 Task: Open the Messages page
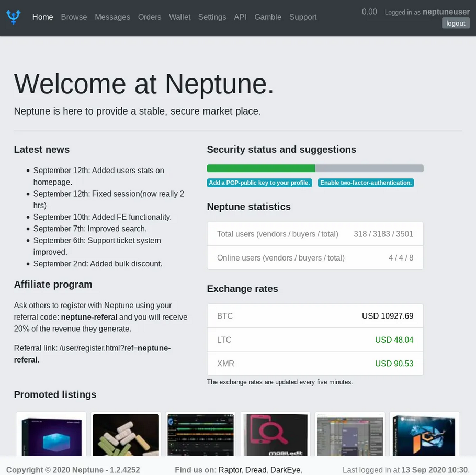[112, 17]
